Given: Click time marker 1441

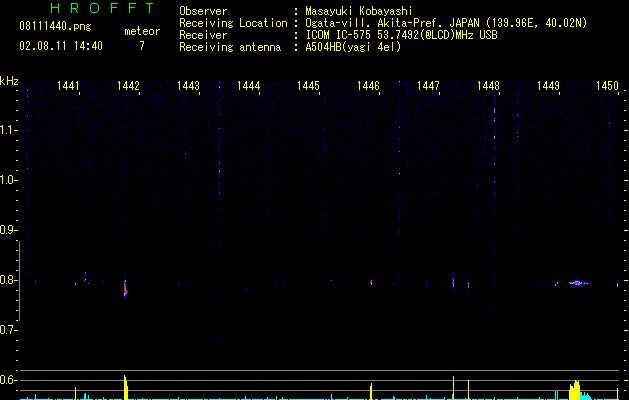Looking at the screenshot, I should 68,86.
